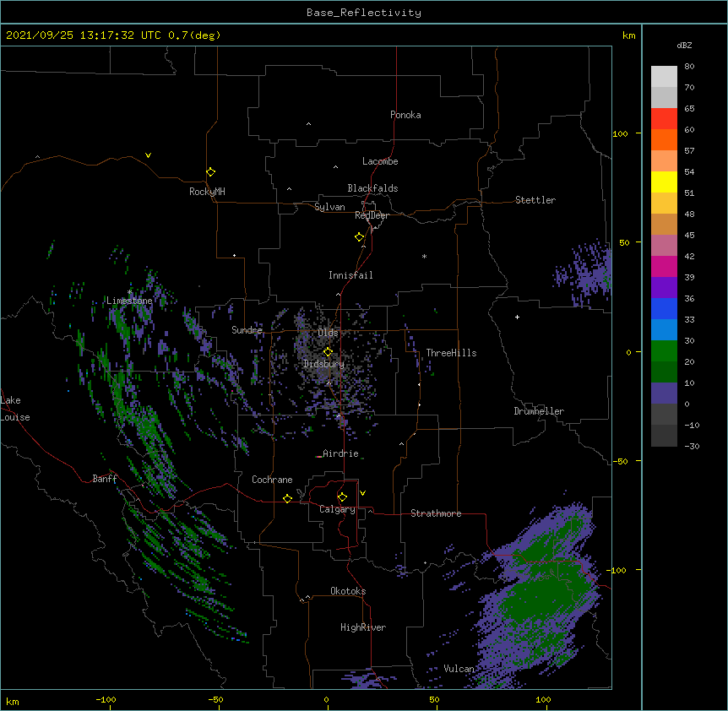Click the 65 dBZ red legend swatch
This screenshot has height=711, width=728.
coord(664,118)
